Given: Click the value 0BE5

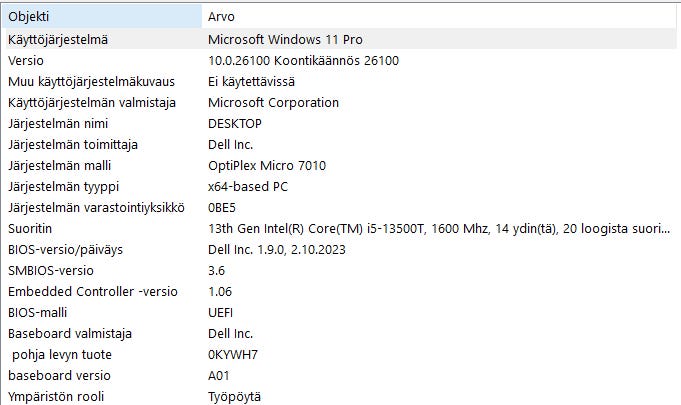Looking at the screenshot, I should 221,207.
